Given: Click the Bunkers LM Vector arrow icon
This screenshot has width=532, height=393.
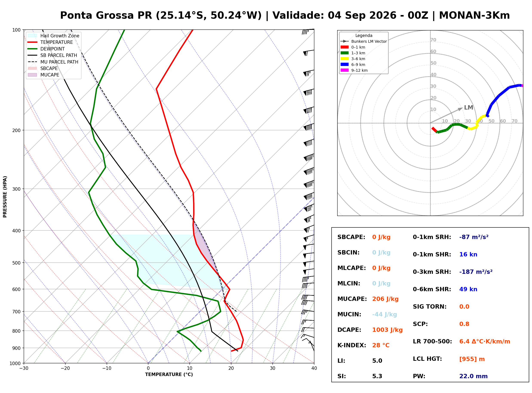Looking at the screenshot, I should (x=344, y=41).
